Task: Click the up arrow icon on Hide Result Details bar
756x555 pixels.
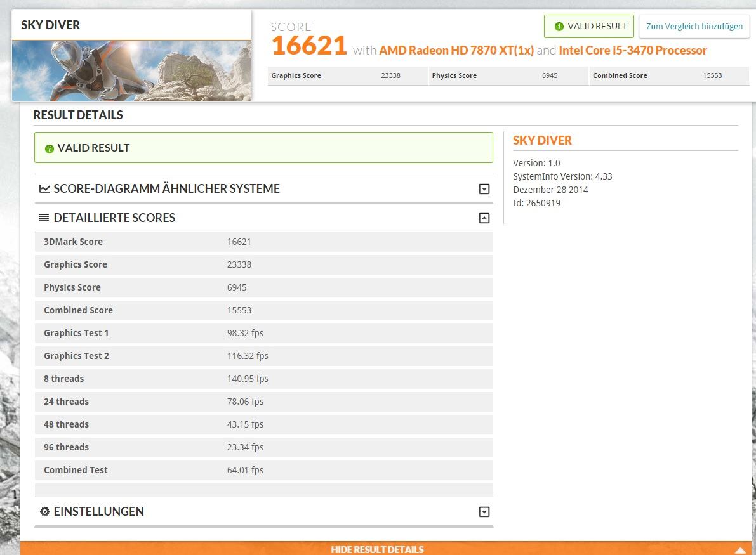Action: click(741, 550)
